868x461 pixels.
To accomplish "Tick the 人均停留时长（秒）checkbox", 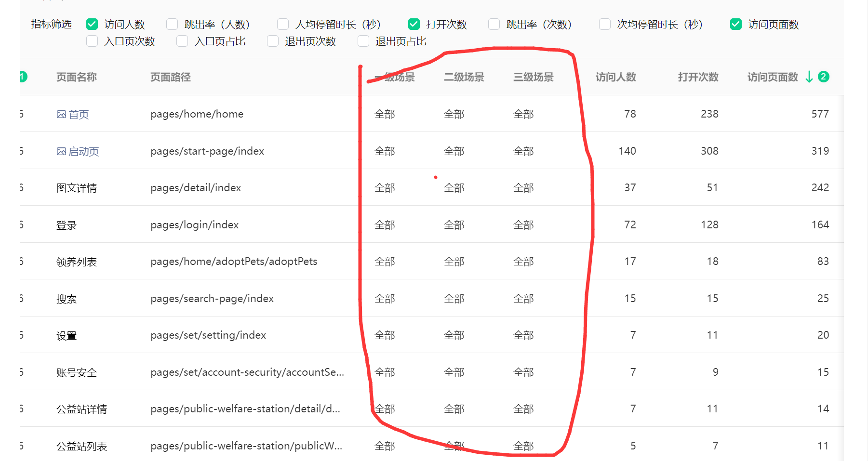I will [283, 24].
